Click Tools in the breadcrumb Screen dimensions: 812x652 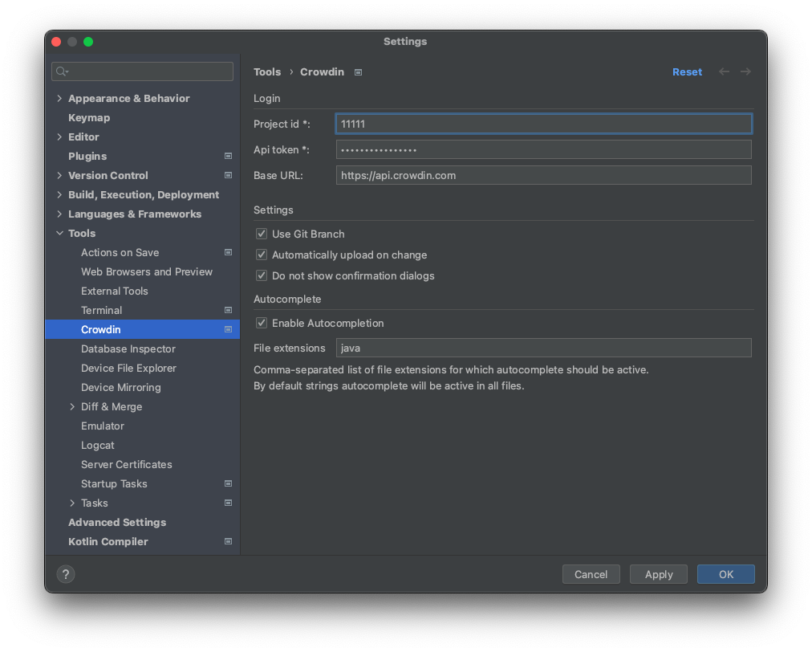267,72
